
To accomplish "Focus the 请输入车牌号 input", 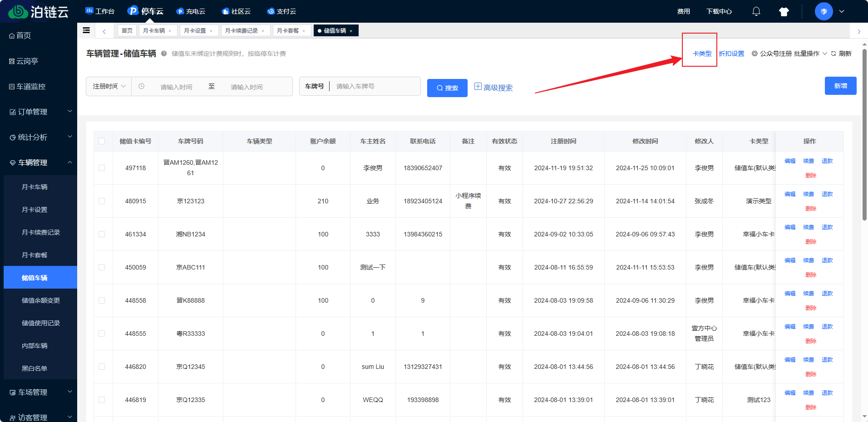I will click(x=376, y=86).
